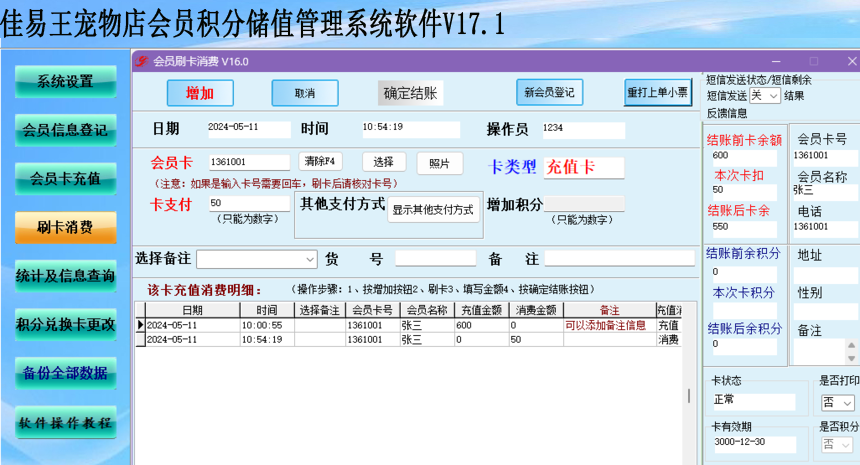Click the 卡有效期 field showing 3000-12-30
The image size is (860, 465).
pyautogui.click(x=754, y=444)
